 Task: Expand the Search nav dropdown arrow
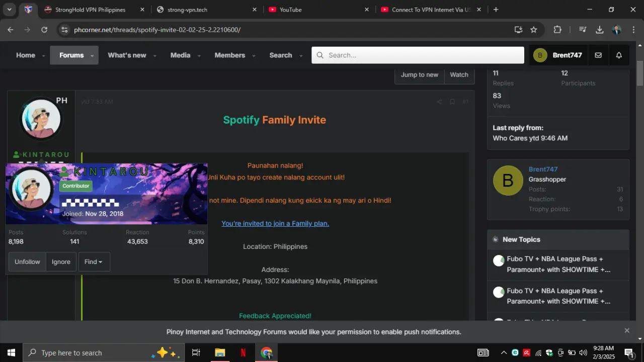(301, 56)
